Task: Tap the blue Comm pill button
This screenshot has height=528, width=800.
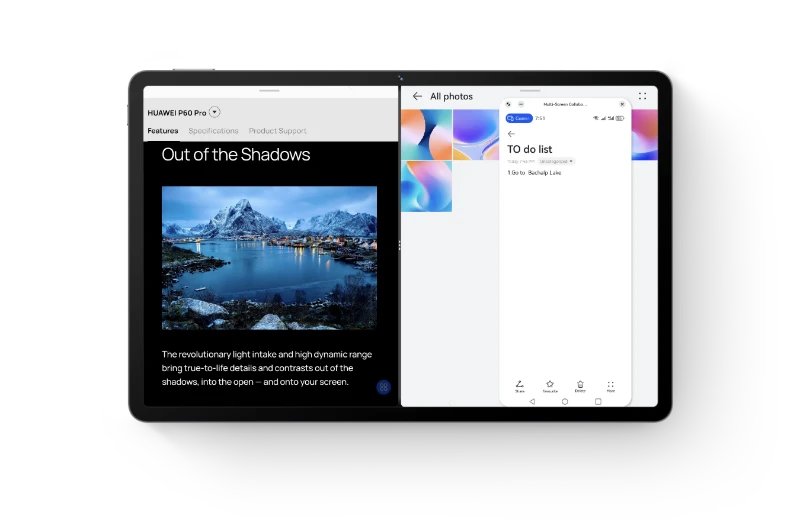Action: point(519,118)
